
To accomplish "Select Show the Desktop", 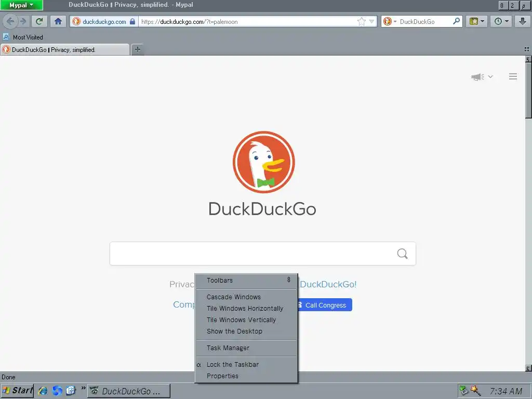I will tap(247, 331).
